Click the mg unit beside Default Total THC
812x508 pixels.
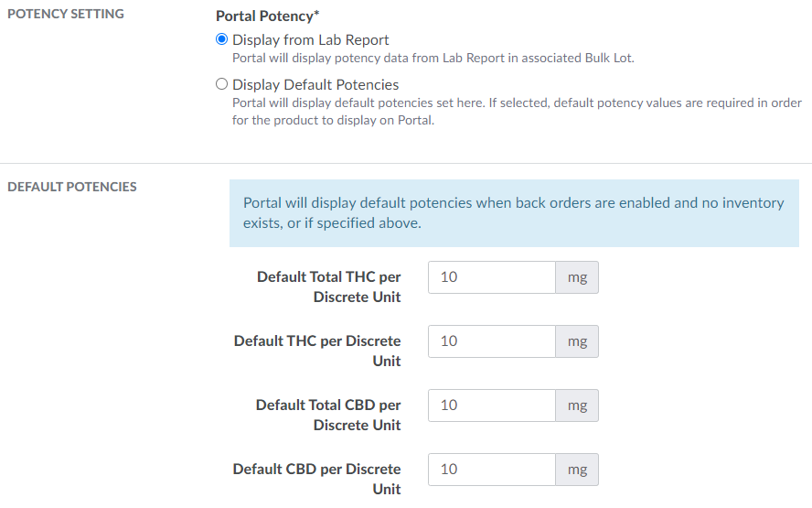tap(577, 277)
